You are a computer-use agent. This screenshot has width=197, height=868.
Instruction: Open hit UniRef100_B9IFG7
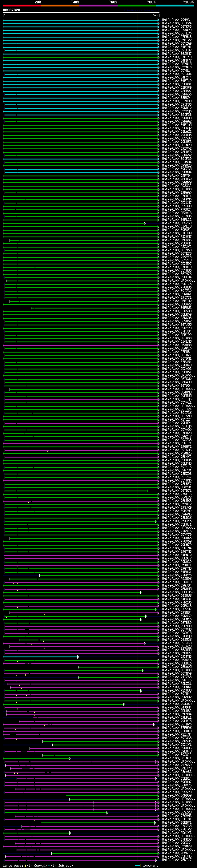[177, 50]
